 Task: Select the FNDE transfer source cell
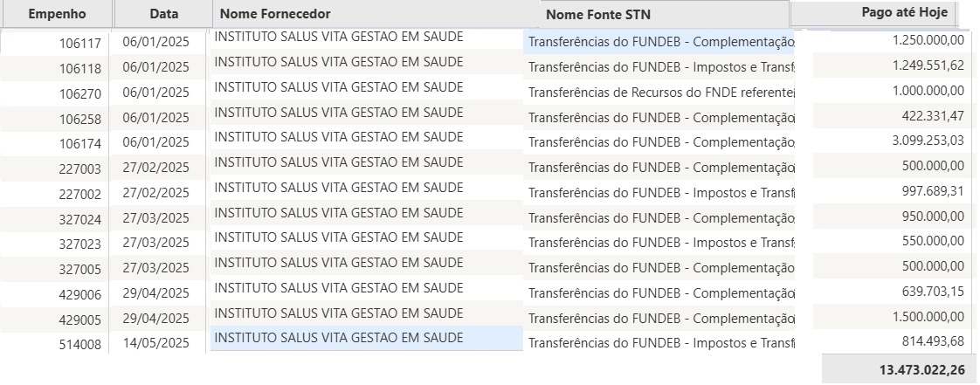pyautogui.click(x=660, y=92)
